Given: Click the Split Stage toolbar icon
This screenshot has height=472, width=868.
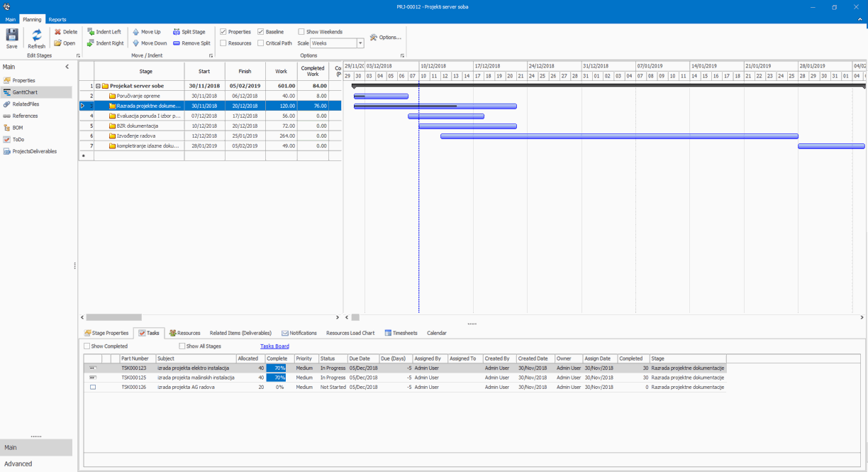Looking at the screenshot, I should [x=189, y=31].
